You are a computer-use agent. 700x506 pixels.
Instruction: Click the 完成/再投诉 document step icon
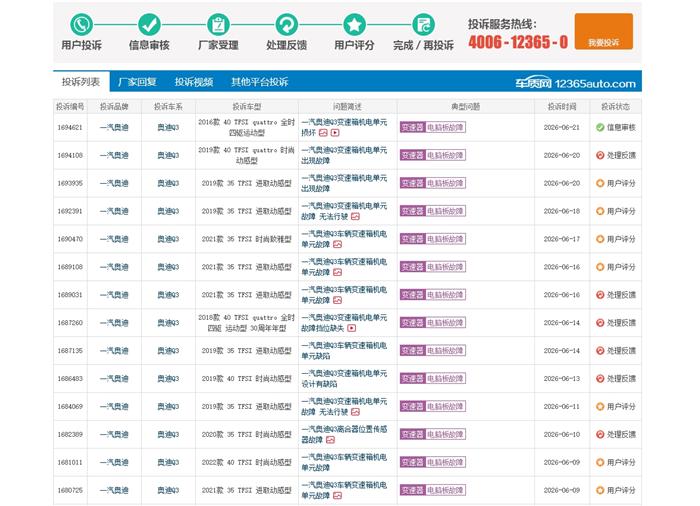click(x=423, y=25)
